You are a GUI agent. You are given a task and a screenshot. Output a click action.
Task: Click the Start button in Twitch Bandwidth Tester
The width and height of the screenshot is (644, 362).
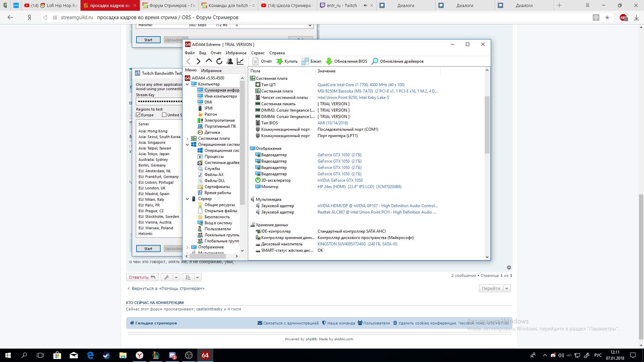(148, 248)
